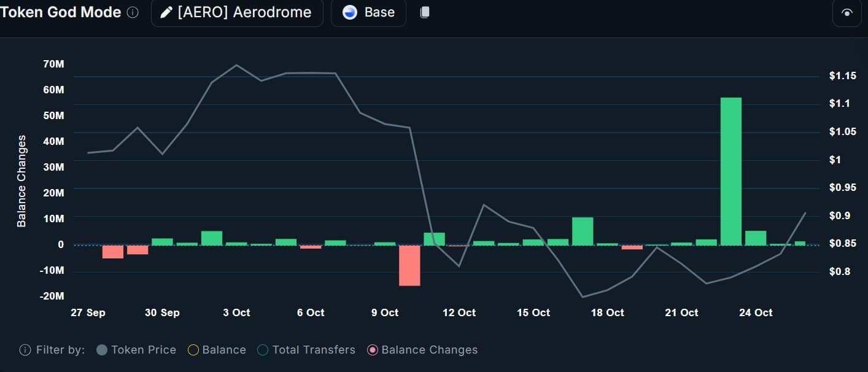Click the info icon beside Token God Mode
Image resolution: width=868 pixels, height=372 pixels.
133,12
